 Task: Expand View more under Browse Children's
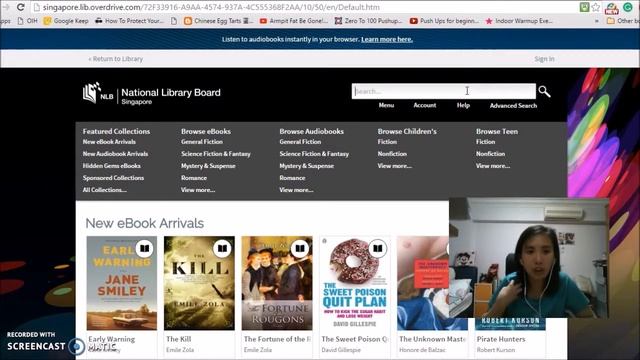pos(395,166)
